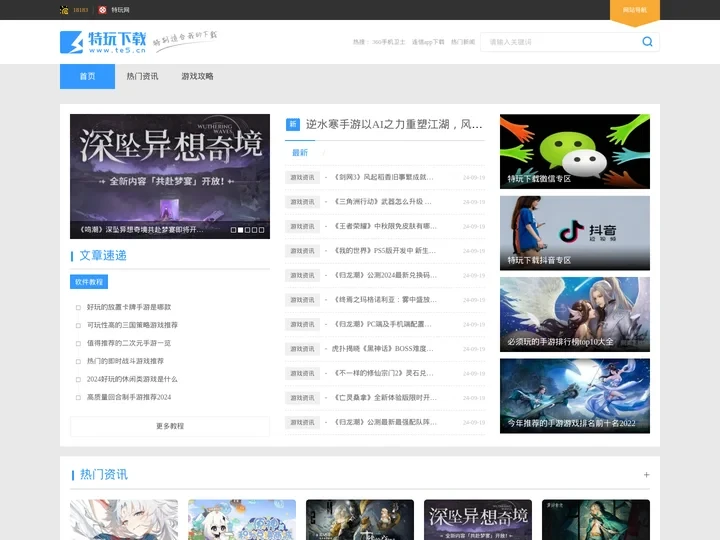Viewport: 720px width, 540px height.
Task: Go to 首页 nav tab
Action: pos(87,76)
